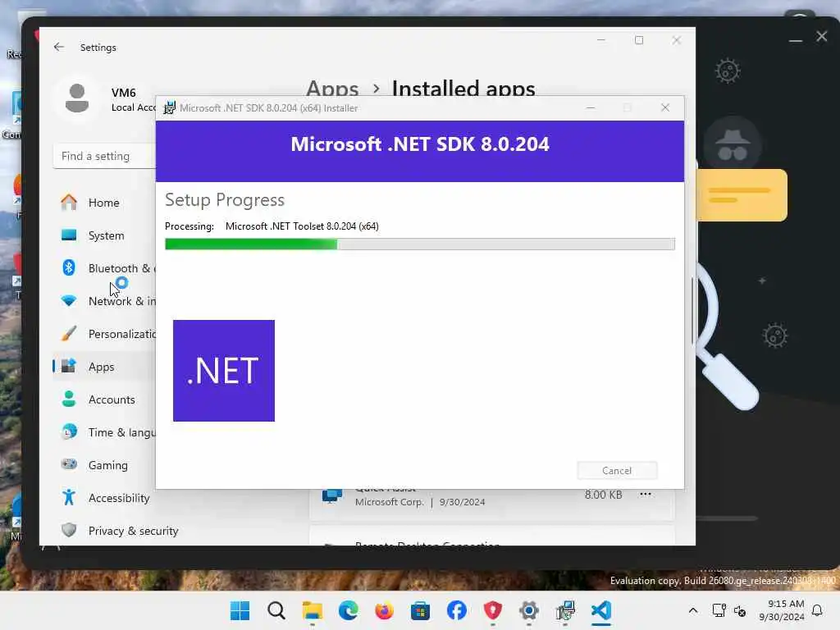
Task: Maximize the Settings window
Action: point(638,40)
